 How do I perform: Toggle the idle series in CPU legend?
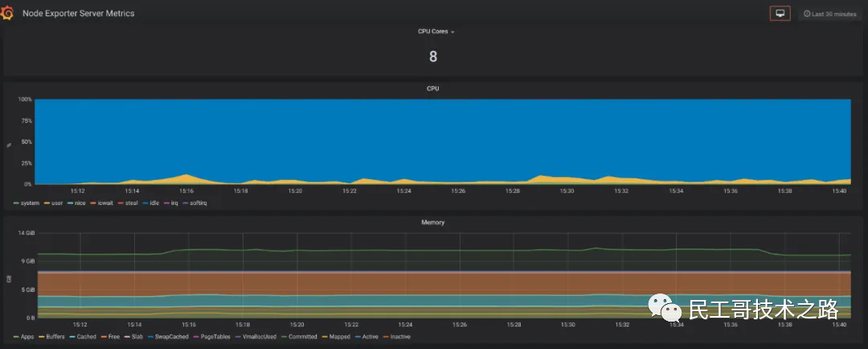pos(150,203)
